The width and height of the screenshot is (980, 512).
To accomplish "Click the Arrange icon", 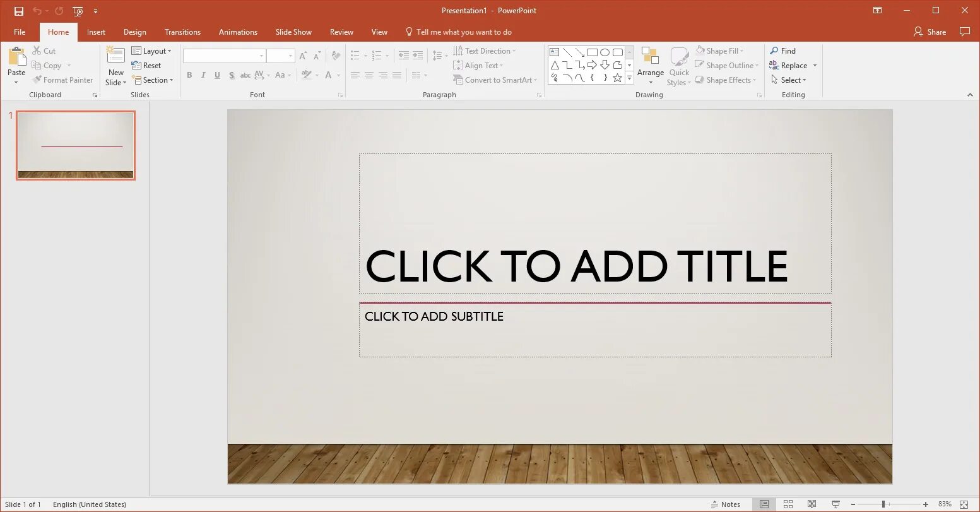I will click(651, 57).
